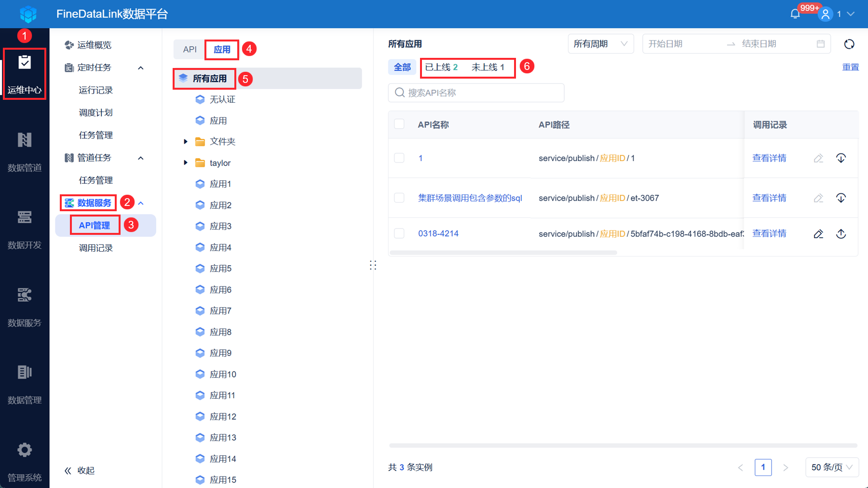Open the user account dropdown arrow
This screenshot has height=488, width=868.
pos(851,14)
